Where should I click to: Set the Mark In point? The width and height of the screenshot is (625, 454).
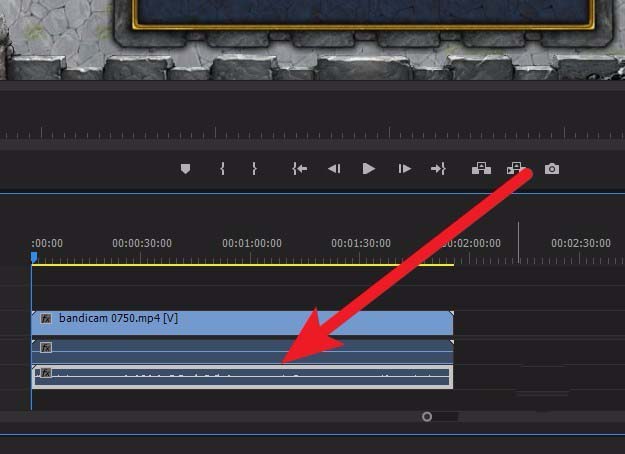pos(222,169)
